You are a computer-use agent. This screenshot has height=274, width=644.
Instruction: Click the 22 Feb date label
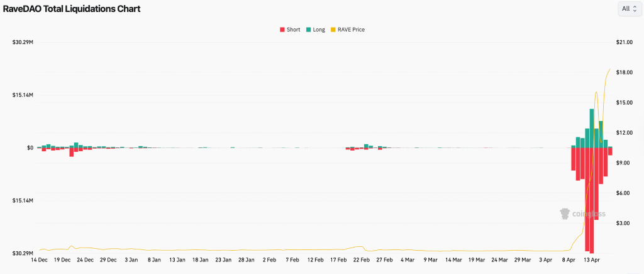pyautogui.click(x=361, y=260)
